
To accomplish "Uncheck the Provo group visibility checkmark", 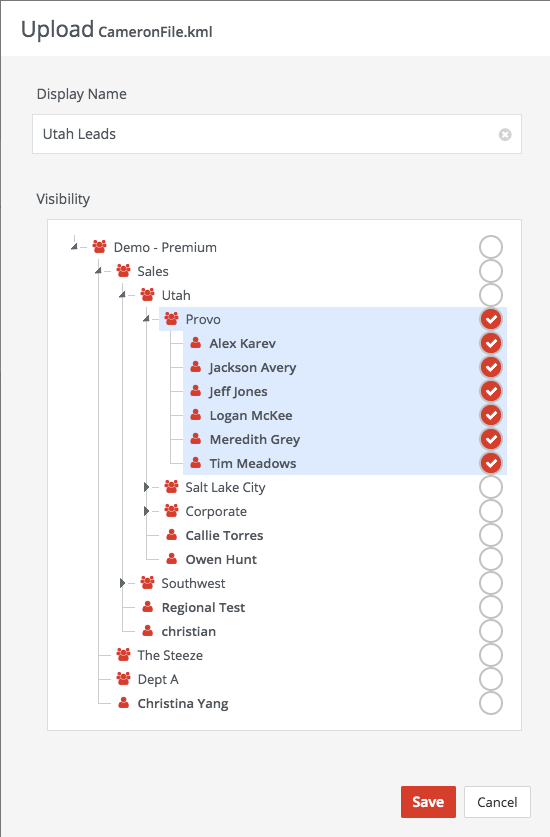I will tap(491, 319).
